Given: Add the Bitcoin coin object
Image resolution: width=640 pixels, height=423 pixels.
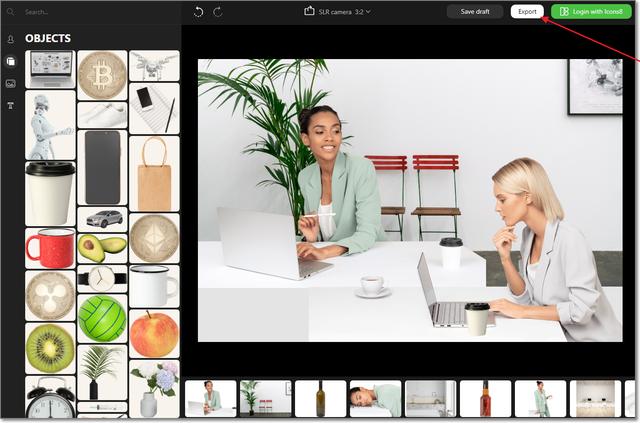Looking at the screenshot, I should pos(101,74).
